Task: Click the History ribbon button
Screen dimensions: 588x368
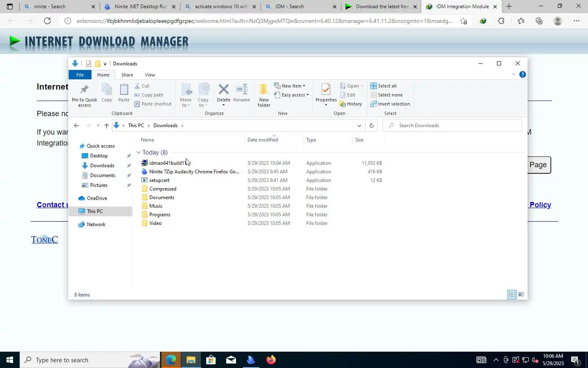Action: coord(351,104)
